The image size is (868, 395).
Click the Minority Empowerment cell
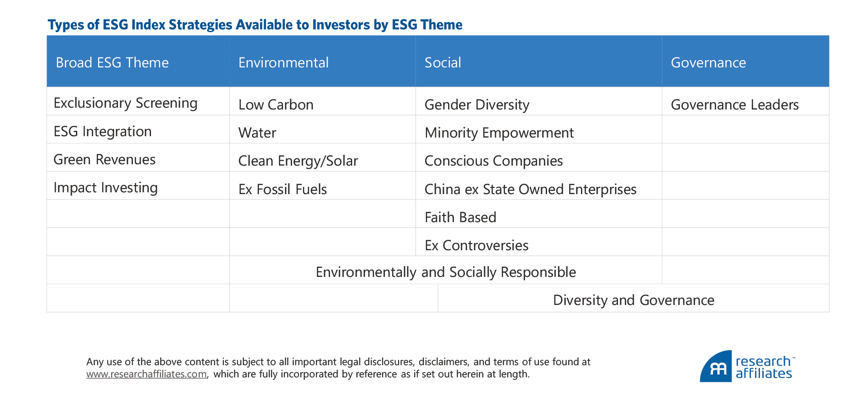pos(499,133)
